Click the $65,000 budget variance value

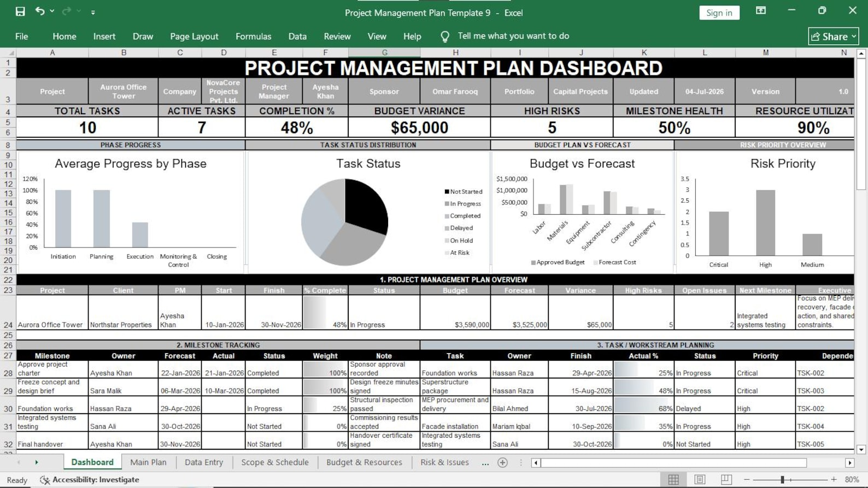click(419, 127)
